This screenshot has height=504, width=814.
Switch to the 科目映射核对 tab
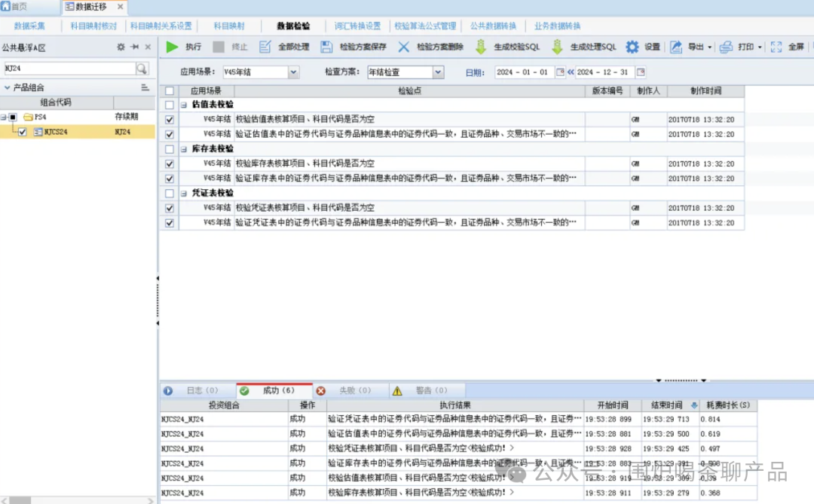coord(93,26)
